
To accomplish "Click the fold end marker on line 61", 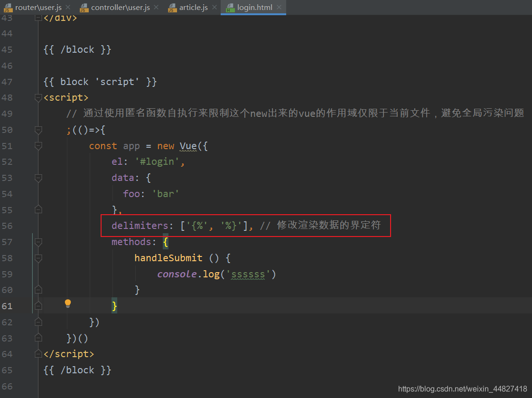I will 38,306.
